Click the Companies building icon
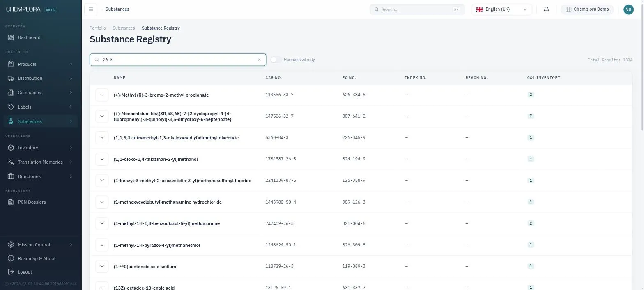Screen dimensions: 644x290 pyautogui.click(x=11, y=93)
